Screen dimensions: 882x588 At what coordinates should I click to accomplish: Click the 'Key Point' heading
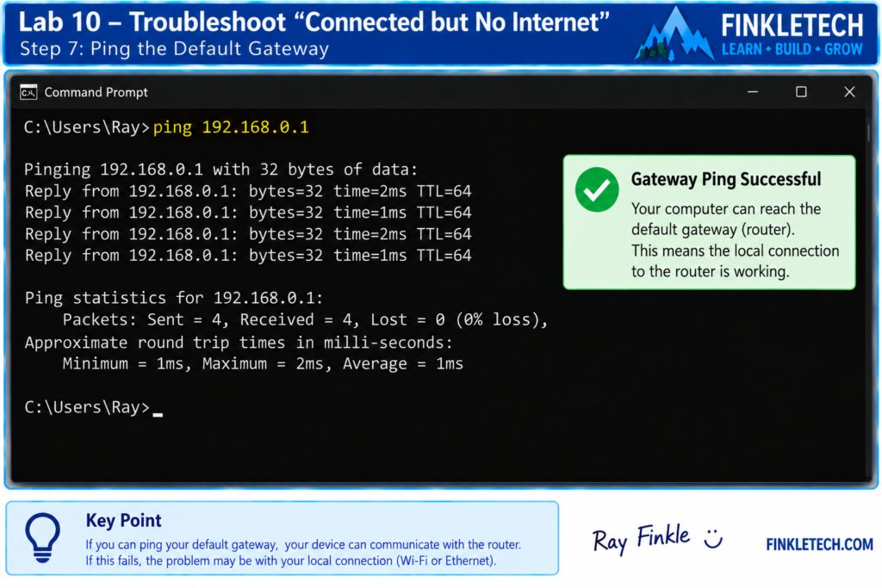[x=124, y=521]
